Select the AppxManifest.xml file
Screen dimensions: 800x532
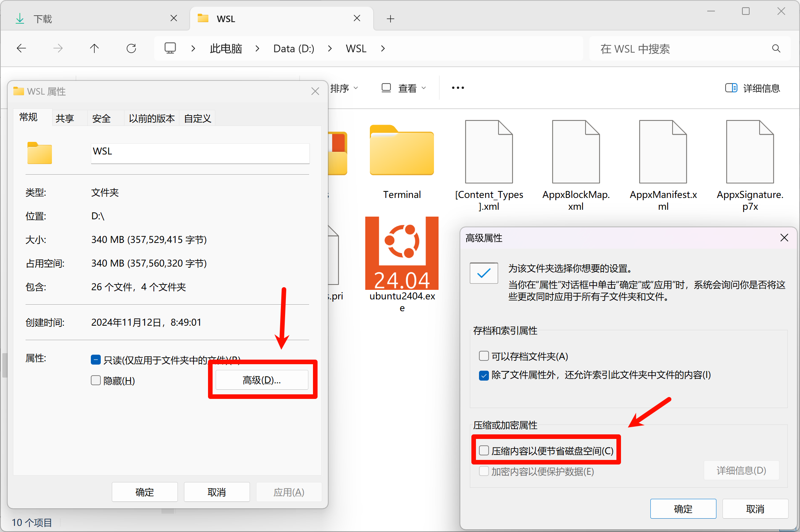[x=663, y=152]
